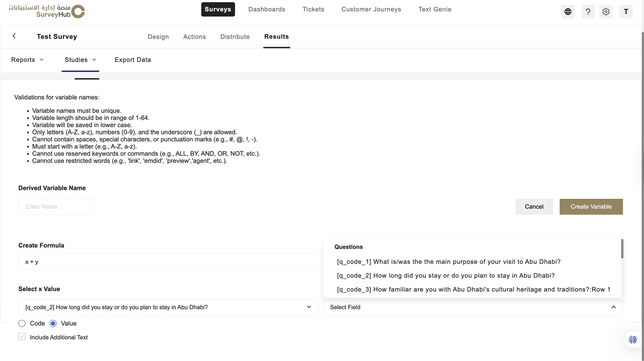Click the Create Formula input field
Image resolution: width=644 pixels, height=361 pixels.
click(171, 262)
